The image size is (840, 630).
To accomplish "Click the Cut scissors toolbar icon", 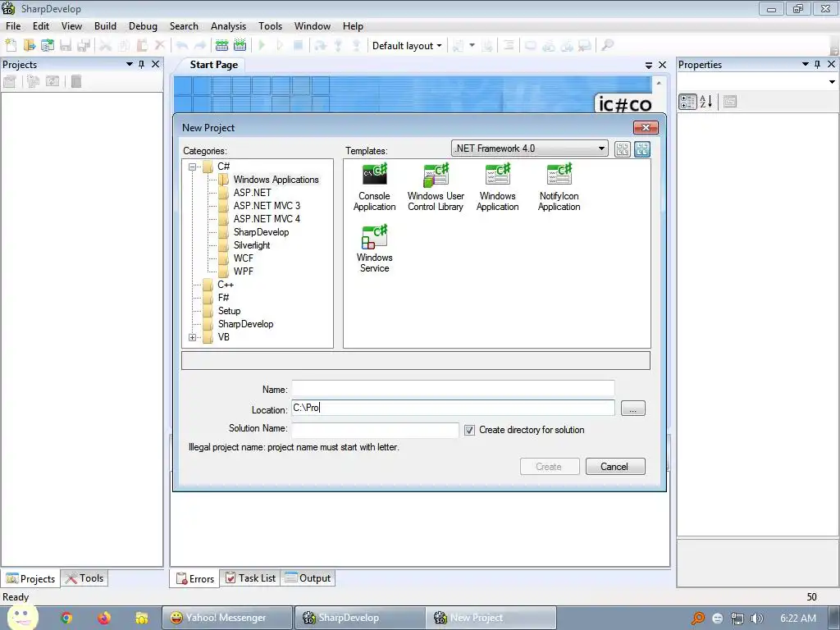I will coord(106,46).
